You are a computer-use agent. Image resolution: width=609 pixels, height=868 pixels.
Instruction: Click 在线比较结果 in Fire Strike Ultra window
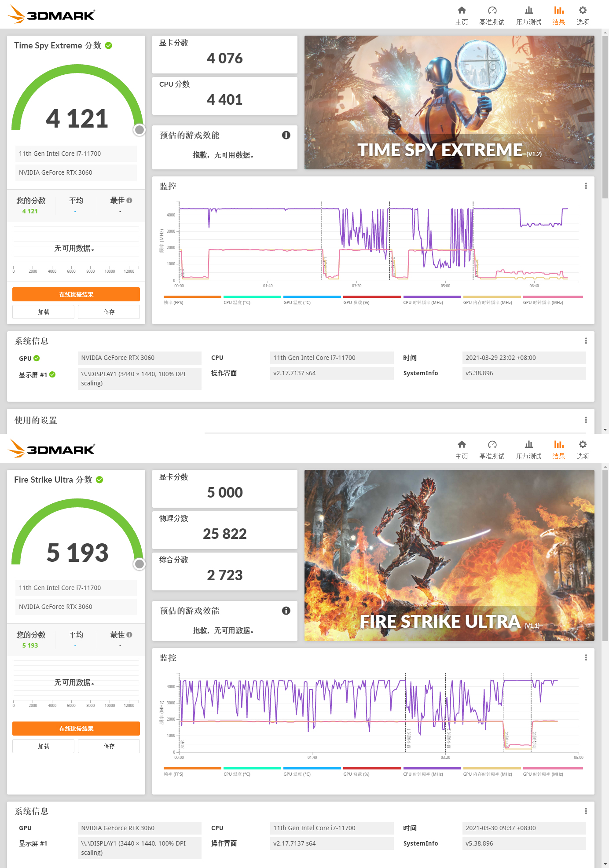coord(76,729)
